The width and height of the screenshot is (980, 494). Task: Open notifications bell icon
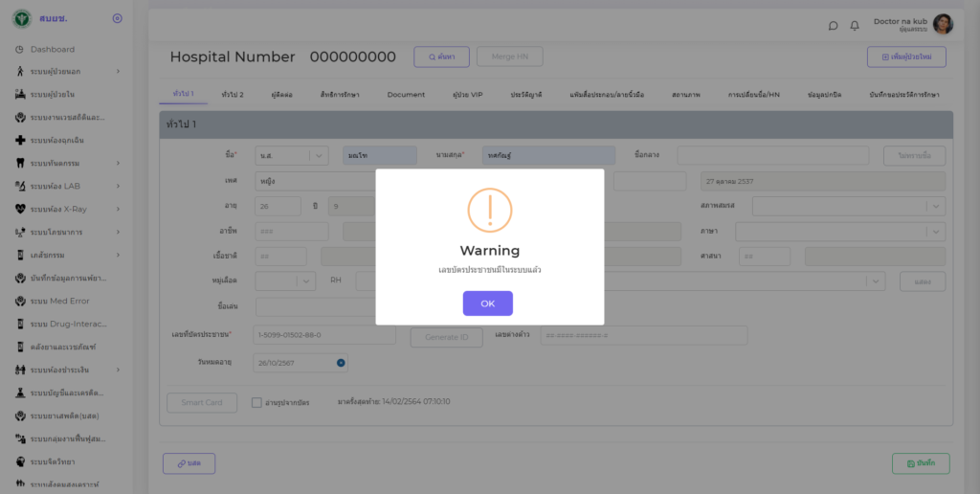tap(855, 26)
